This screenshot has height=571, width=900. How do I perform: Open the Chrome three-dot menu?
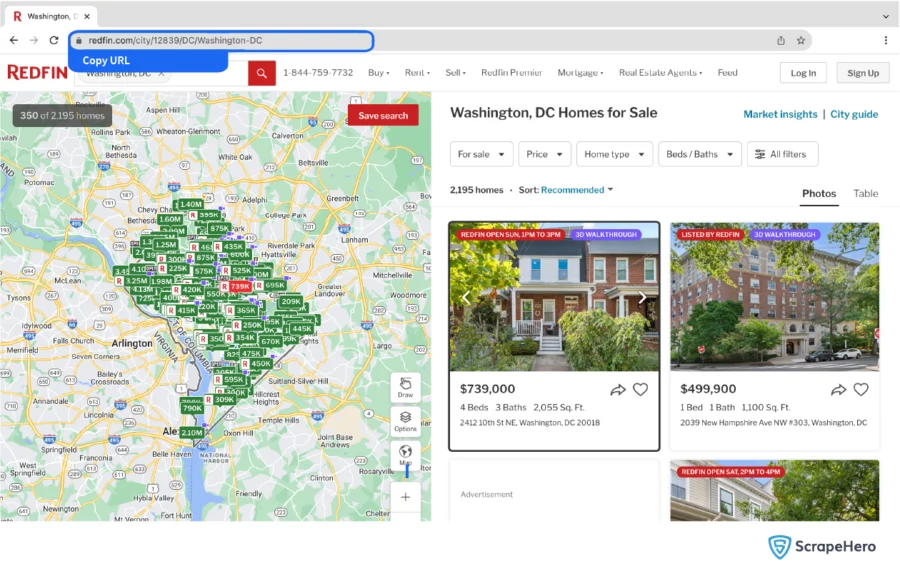click(886, 40)
